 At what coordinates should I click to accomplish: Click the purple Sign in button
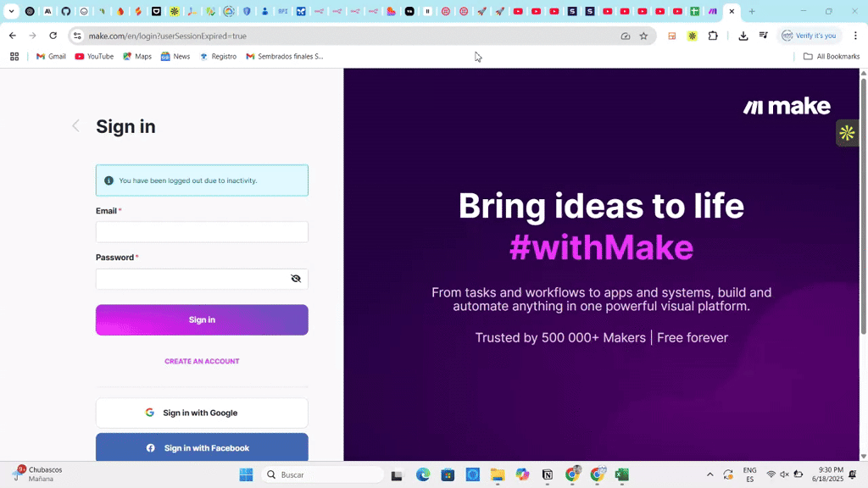click(x=202, y=319)
